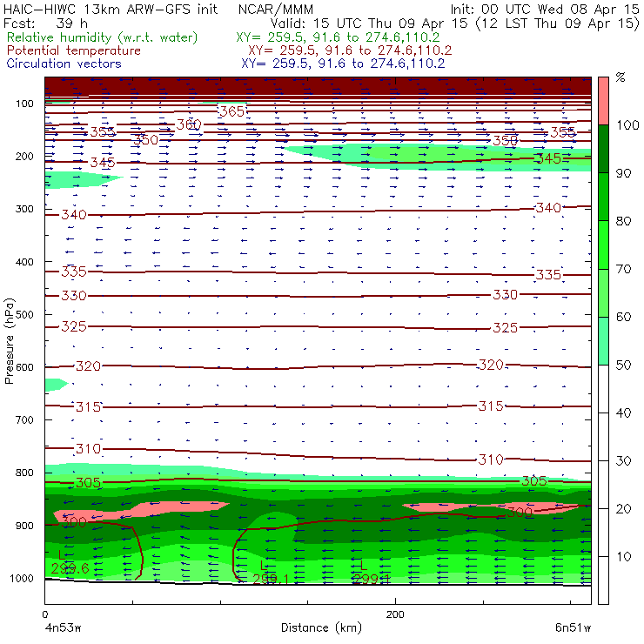
Task: Click the '200' distance axis tick label
Action: point(395,614)
